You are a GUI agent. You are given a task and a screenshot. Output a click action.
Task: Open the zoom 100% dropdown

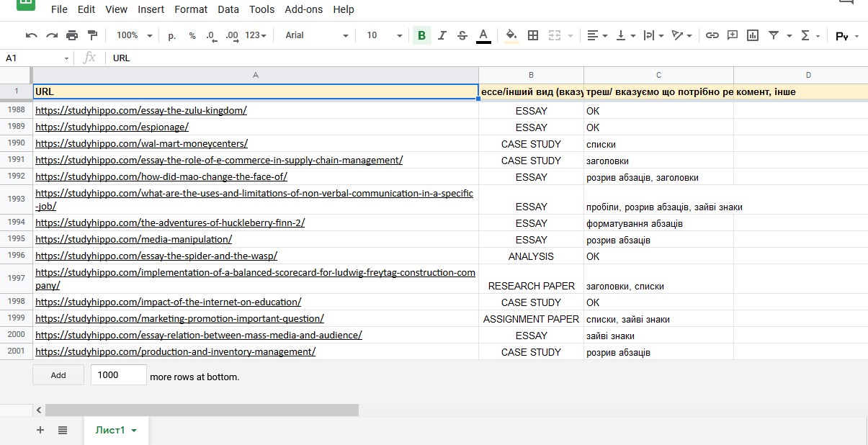[x=135, y=35]
